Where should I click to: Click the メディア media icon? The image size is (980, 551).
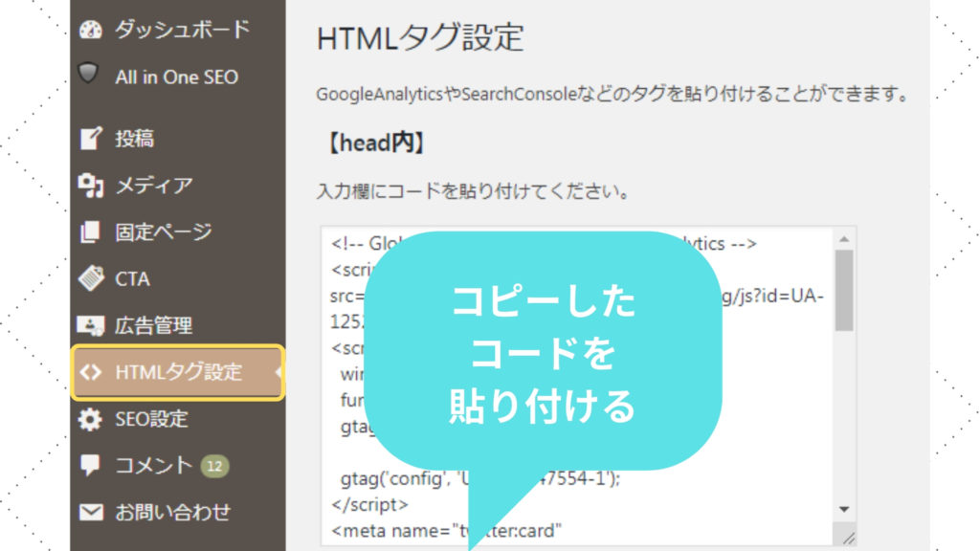click(91, 185)
